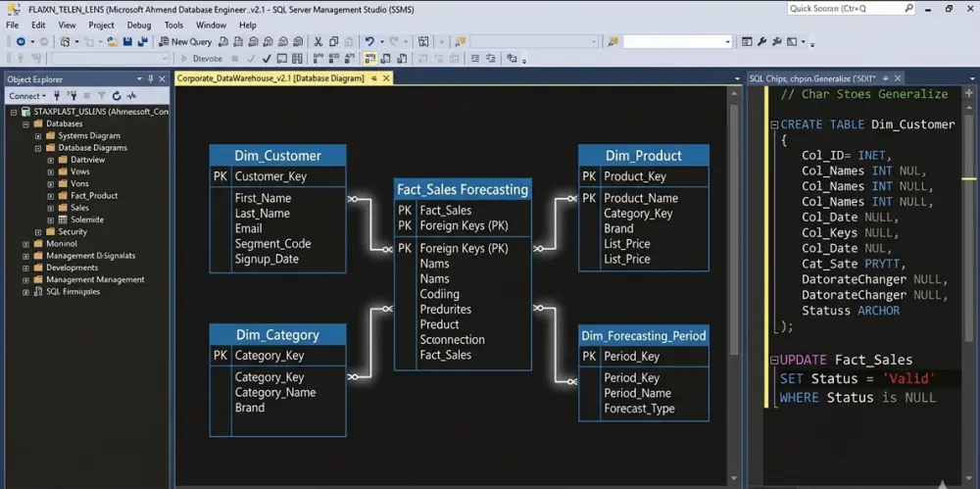Collapse the CREATE TABLE code region
This screenshot has width=980, height=489.
tap(775, 124)
